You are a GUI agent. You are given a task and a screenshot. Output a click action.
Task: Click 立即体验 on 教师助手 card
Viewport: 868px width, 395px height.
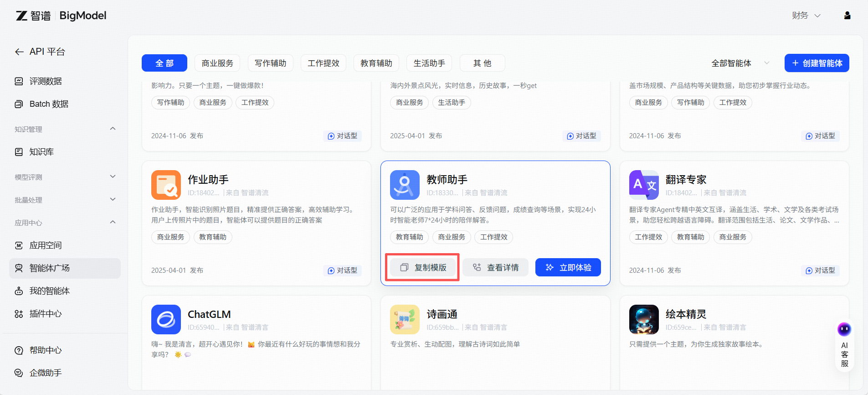tap(568, 267)
